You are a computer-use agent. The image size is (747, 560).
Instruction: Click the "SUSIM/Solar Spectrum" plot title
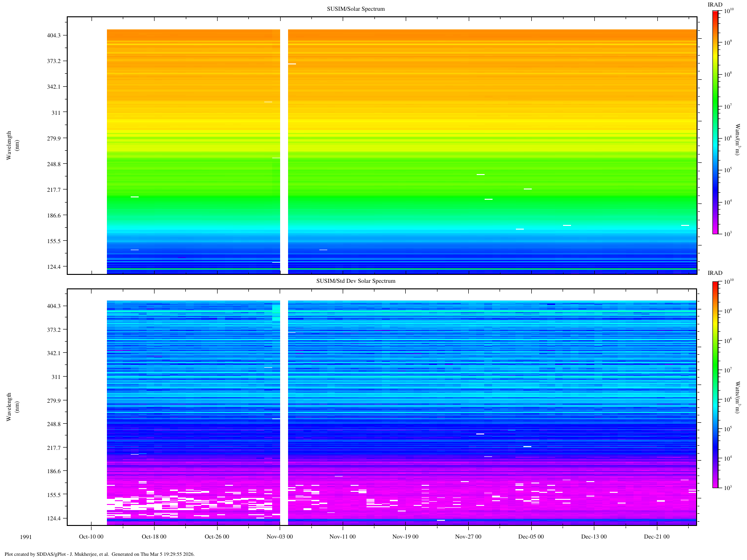[x=356, y=9]
